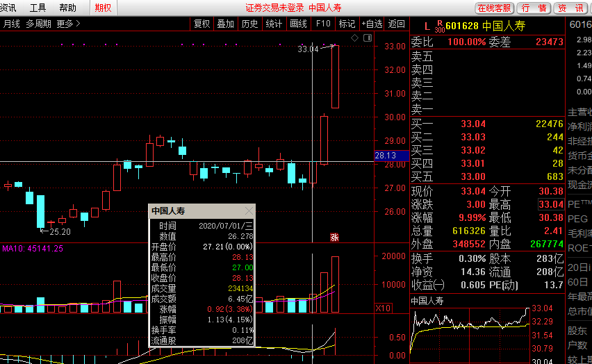Click the R300 index tag icon
The image size is (592, 364).
coord(439,26)
